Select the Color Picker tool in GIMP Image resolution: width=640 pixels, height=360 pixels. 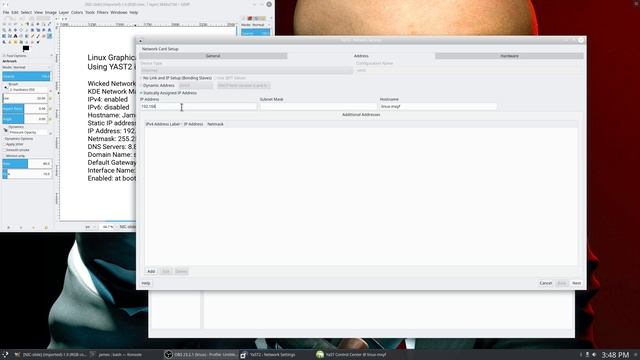pyautogui.click(x=49, y=24)
